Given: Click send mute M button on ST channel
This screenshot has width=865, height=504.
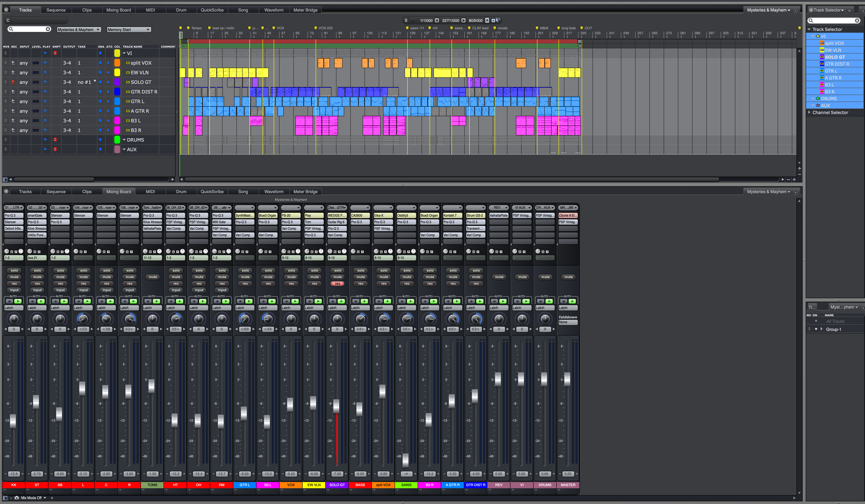Looking at the screenshot, I should coord(35,252).
